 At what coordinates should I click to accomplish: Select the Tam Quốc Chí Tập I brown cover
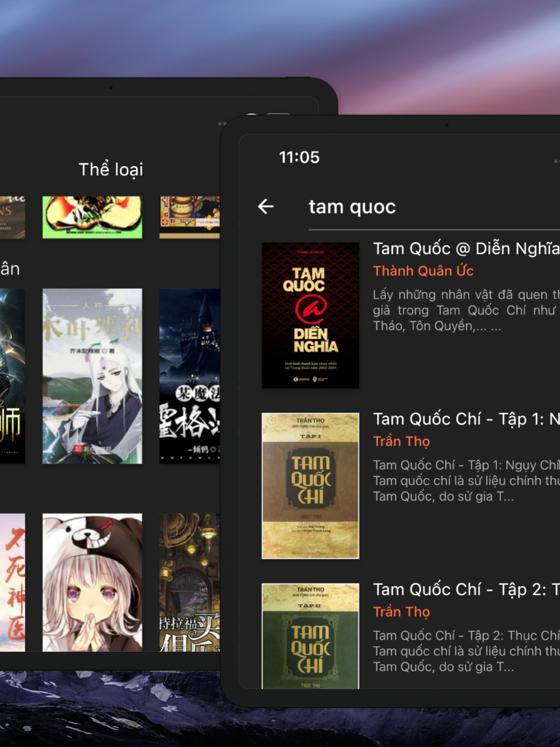click(x=310, y=485)
